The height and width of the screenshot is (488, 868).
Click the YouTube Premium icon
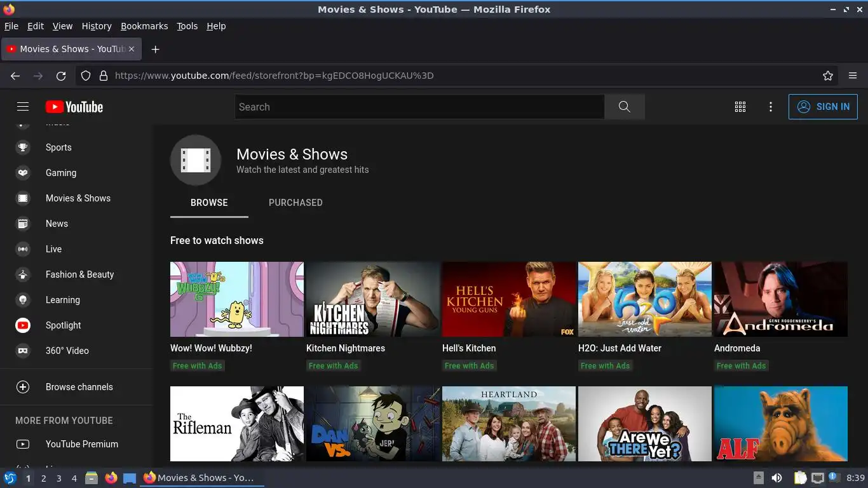point(23,444)
